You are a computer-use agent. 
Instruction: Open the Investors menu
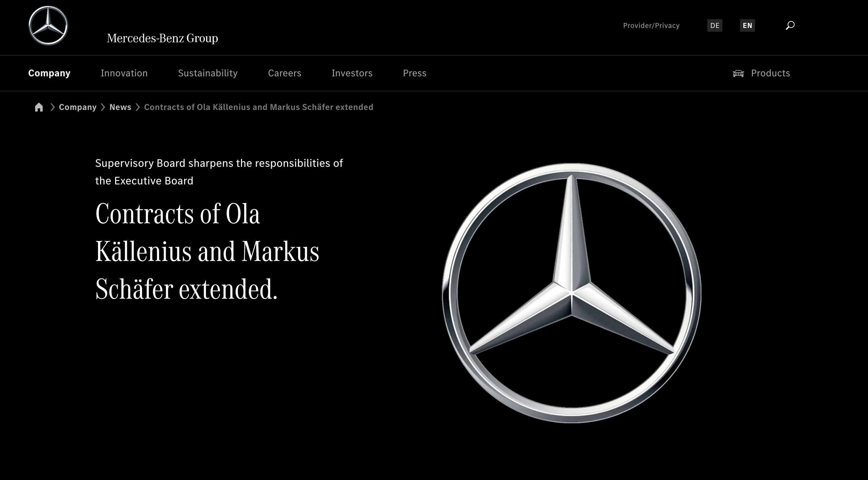pos(352,73)
